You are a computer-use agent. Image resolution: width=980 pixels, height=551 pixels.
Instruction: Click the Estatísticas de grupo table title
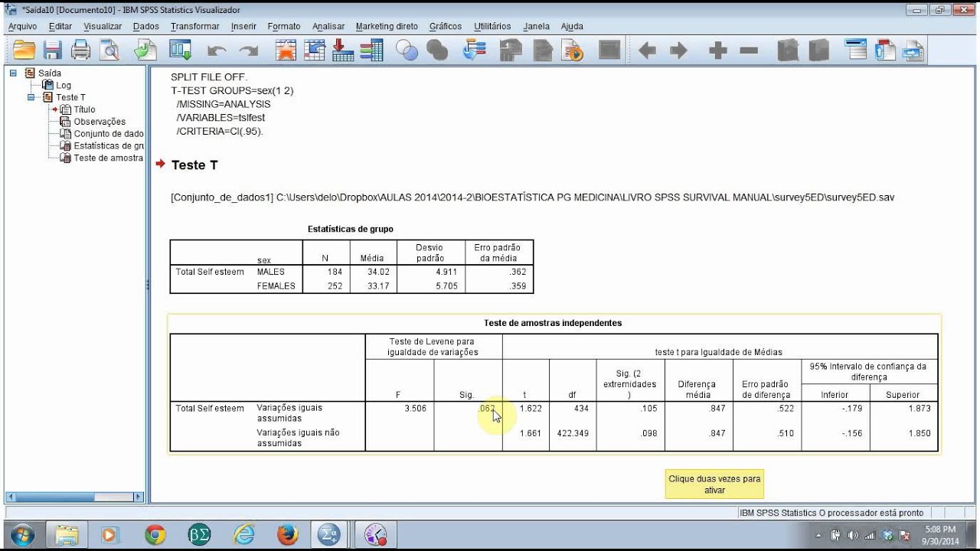click(351, 229)
